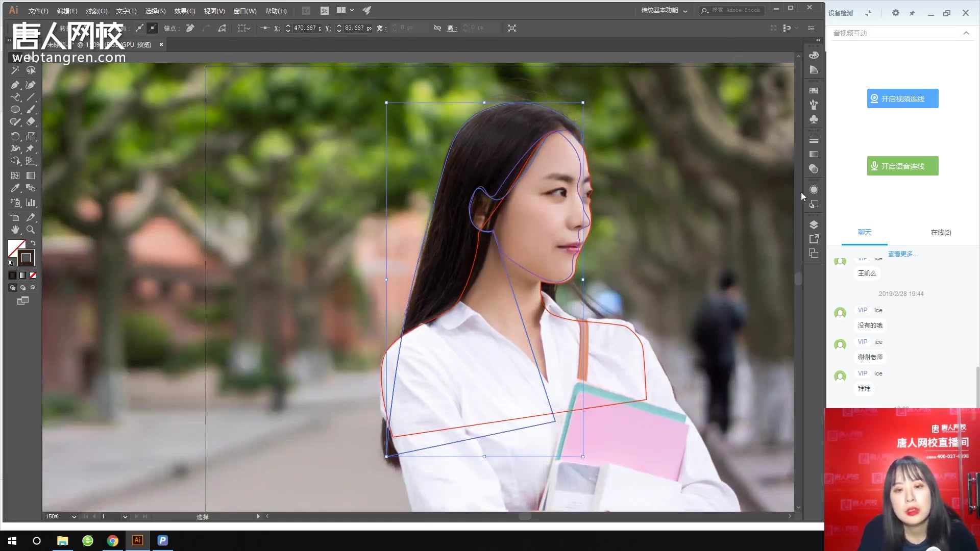Click 查看更多 link in chat panel
The image size is (980, 551).
click(x=902, y=254)
